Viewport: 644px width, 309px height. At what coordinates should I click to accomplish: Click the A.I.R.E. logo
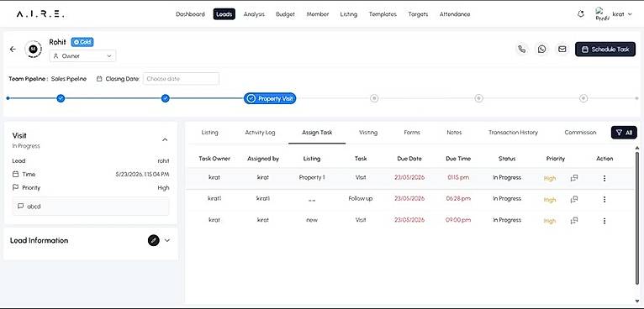40,14
